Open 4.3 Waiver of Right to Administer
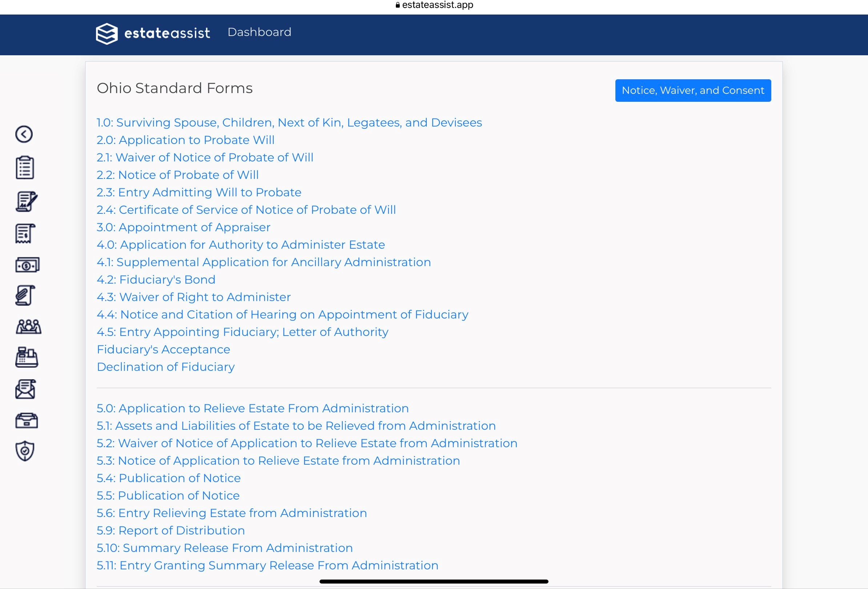Screen dimensions: 868x589 pyautogui.click(x=194, y=297)
